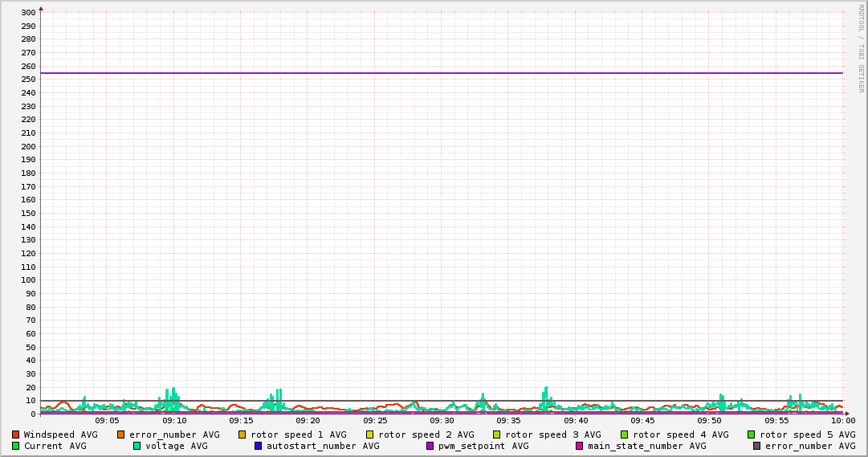
Task: Click the 250 value on the y-axis
Action: 28,80
